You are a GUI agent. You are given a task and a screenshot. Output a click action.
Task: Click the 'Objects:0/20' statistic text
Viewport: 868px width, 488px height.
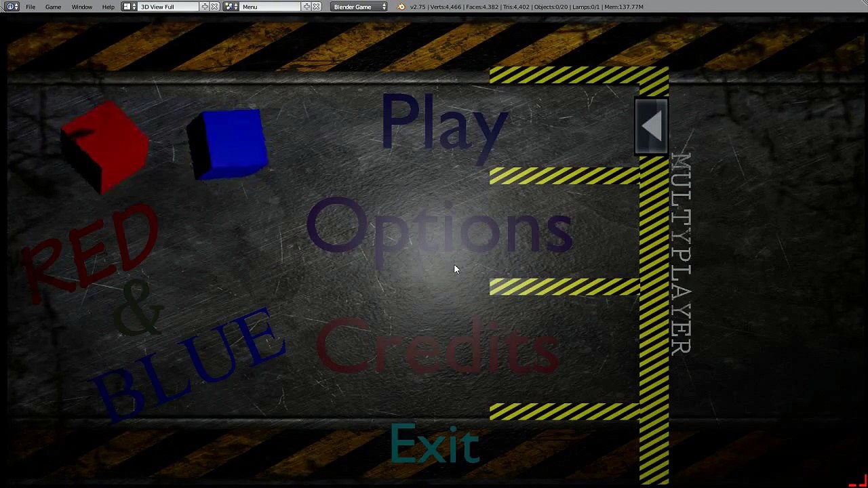[551, 7]
